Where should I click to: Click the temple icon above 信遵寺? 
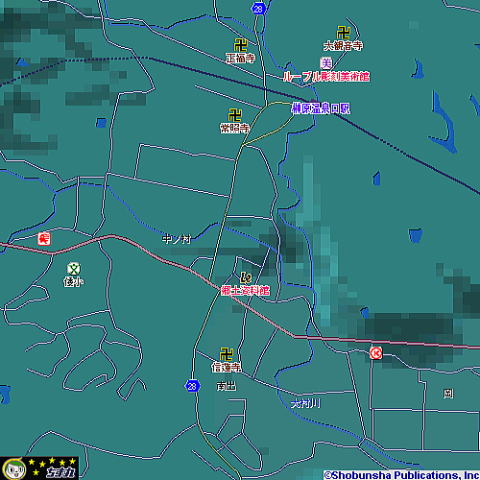coord(227,354)
